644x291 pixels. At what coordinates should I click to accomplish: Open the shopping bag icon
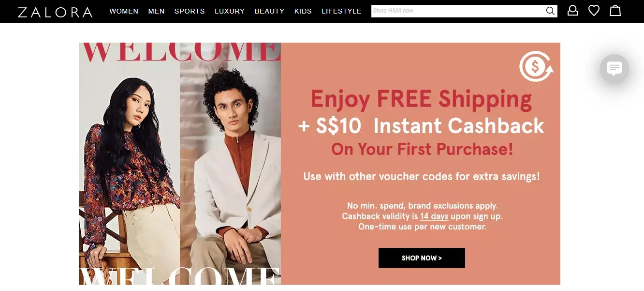tap(615, 11)
